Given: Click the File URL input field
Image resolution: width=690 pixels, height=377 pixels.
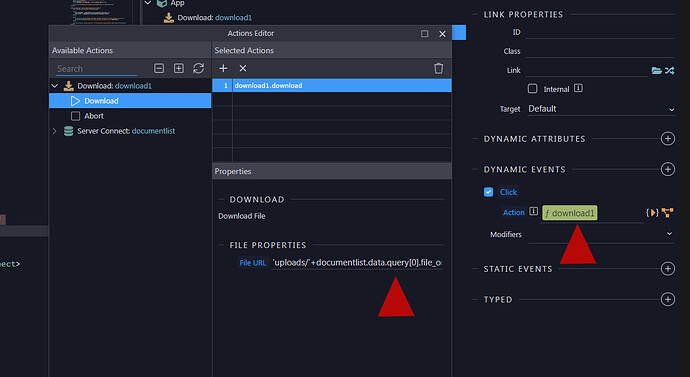Looking at the screenshot, I should pos(357,263).
